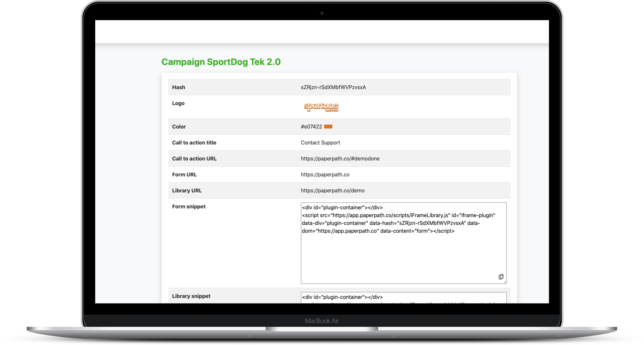
Task: Click the orange #e07422 color swatch
Action: click(328, 127)
